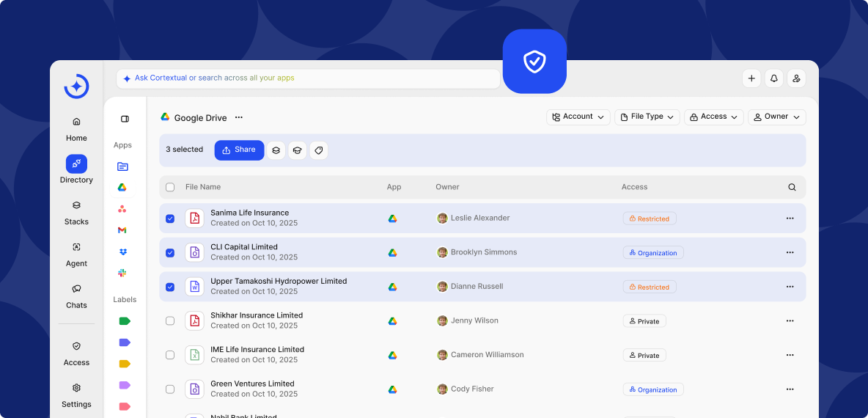This screenshot has height=418, width=868.
Task: Click the plus add button
Action: [751, 78]
